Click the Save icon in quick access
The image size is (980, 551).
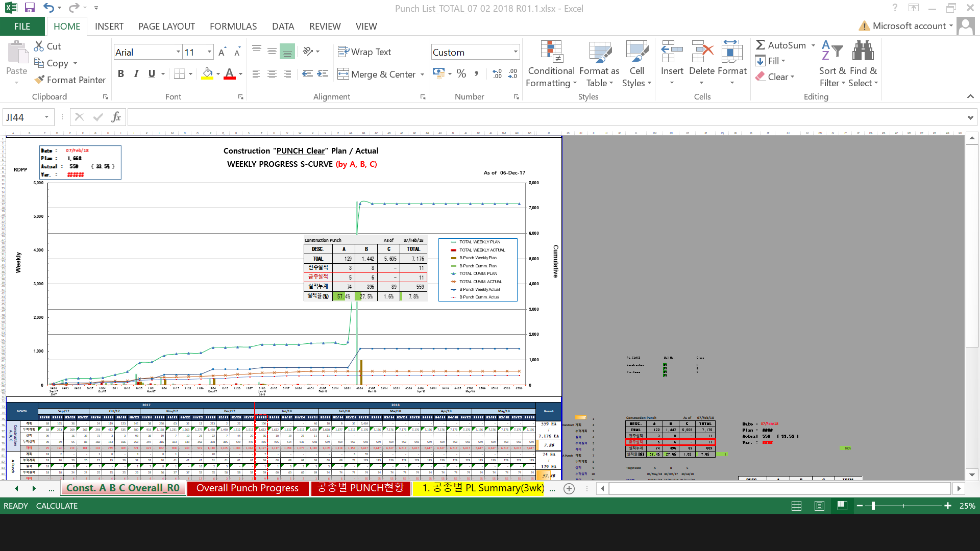coord(30,8)
